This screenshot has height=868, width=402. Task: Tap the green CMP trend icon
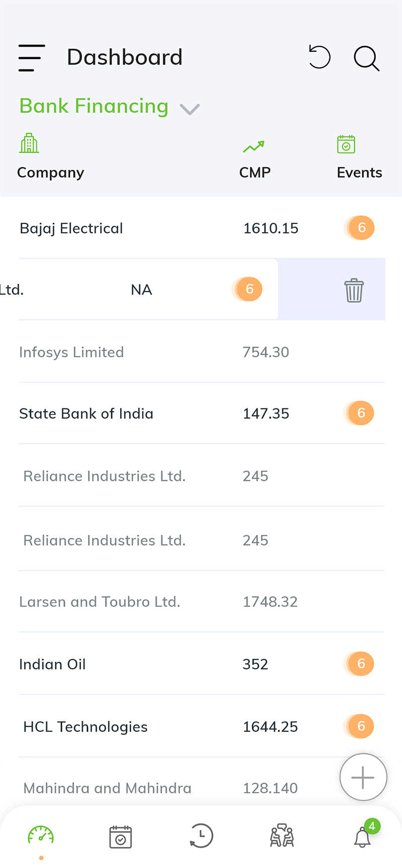[254, 146]
